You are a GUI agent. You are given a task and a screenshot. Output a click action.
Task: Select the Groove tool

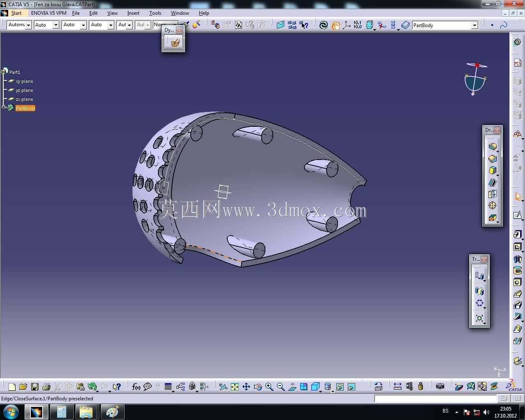click(518, 270)
